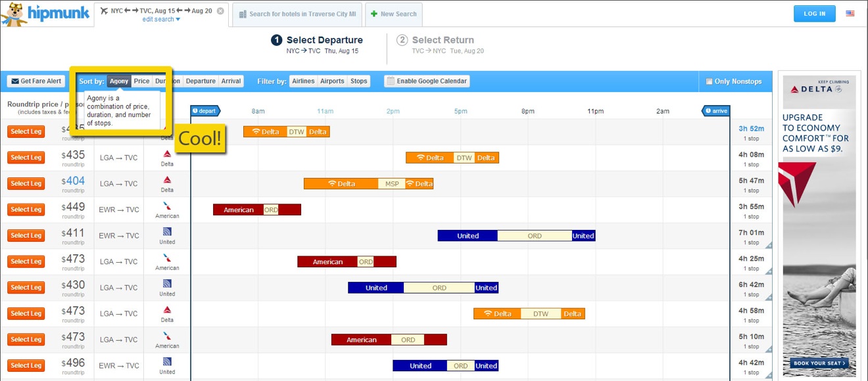
Task: Sort flights by Arrival
Action: pos(231,81)
